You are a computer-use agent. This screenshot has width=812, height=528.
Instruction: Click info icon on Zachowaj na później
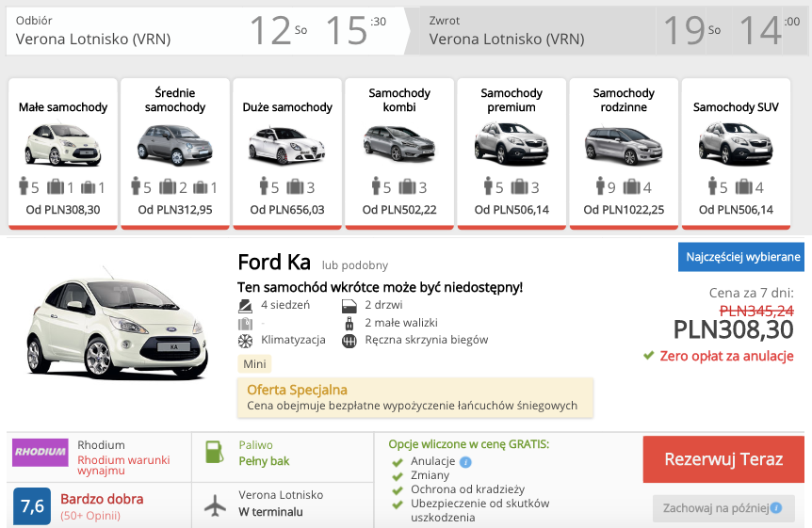point(776,508)
